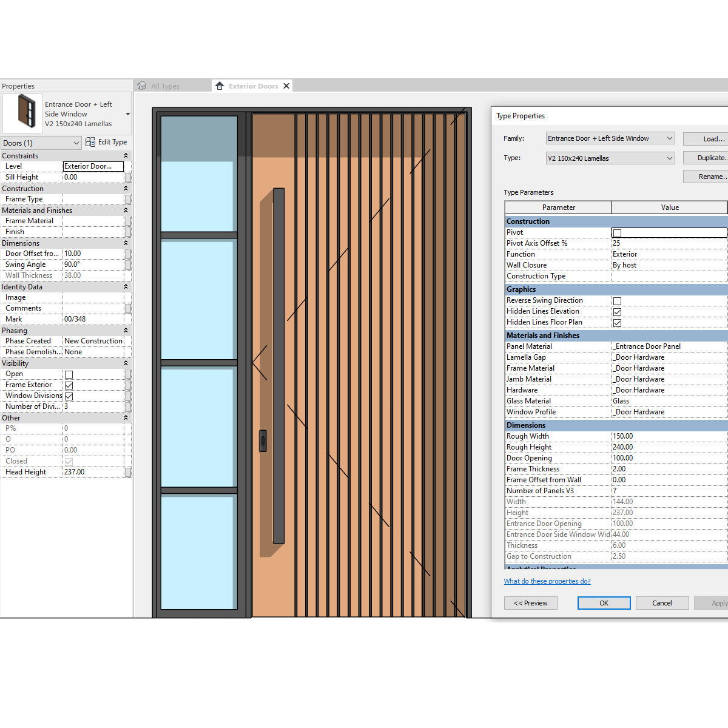Click the Cancel button
728x728 pixels.
point(662,603)
